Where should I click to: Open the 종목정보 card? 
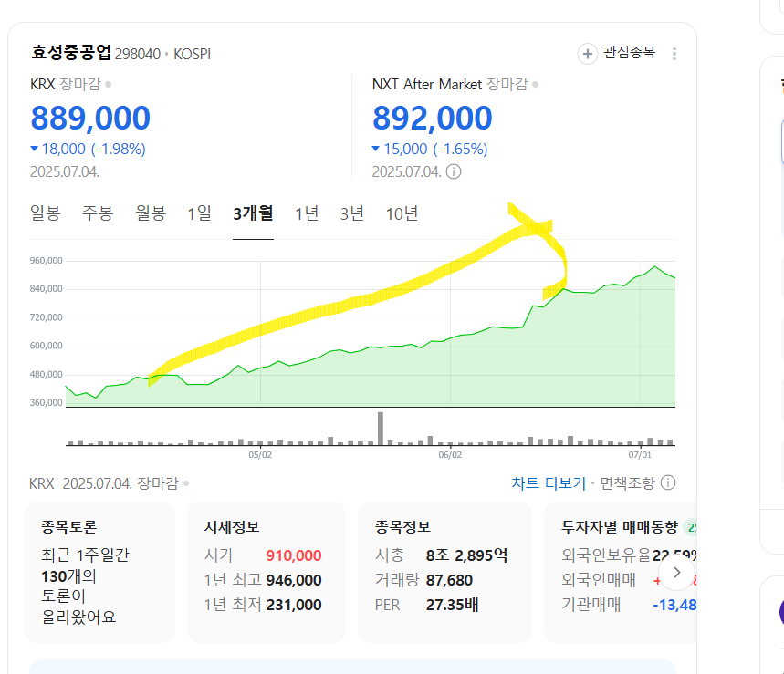coord(445,572)
